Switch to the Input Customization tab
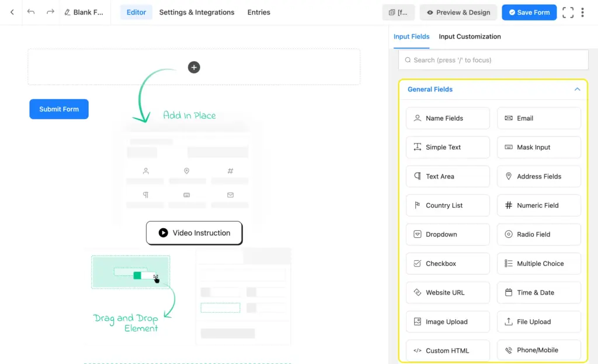The height and width of the screenshot is (364, 598). click(470, 36)
